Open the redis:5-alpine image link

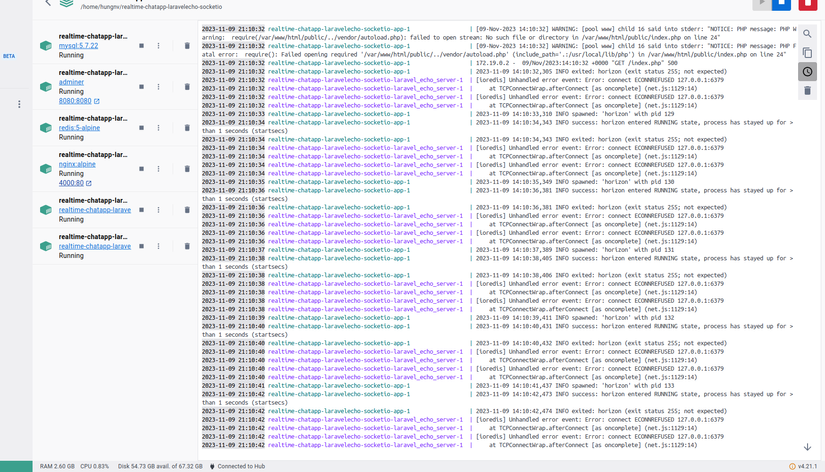click(79, 128)
